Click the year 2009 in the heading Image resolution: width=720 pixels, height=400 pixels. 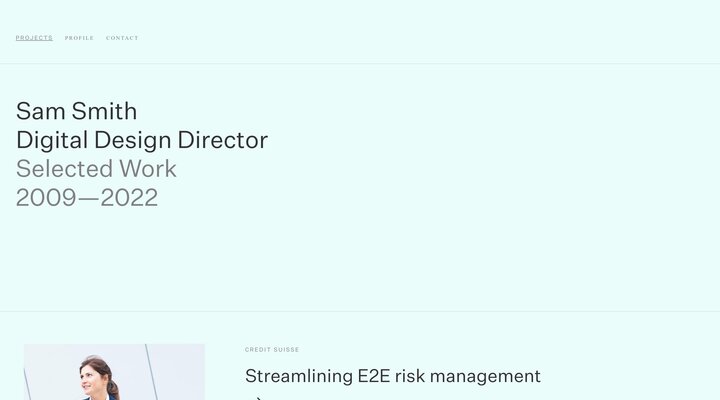click(46, 197)
